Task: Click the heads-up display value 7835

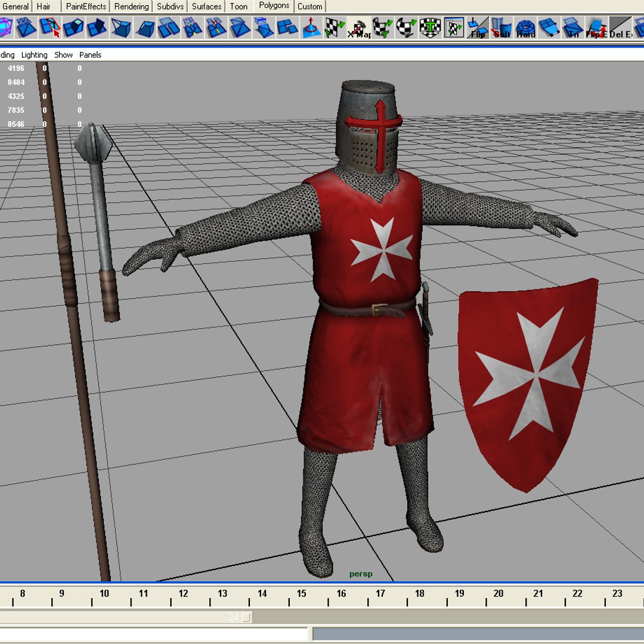Action: coord(16,110)
